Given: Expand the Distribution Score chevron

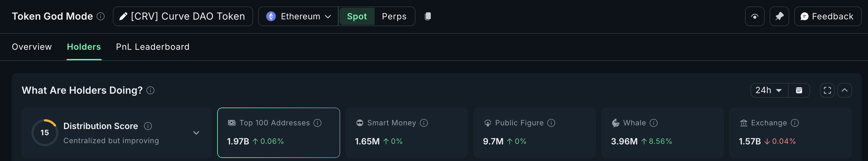Looking at the screenshot, I should click(196, 133).
